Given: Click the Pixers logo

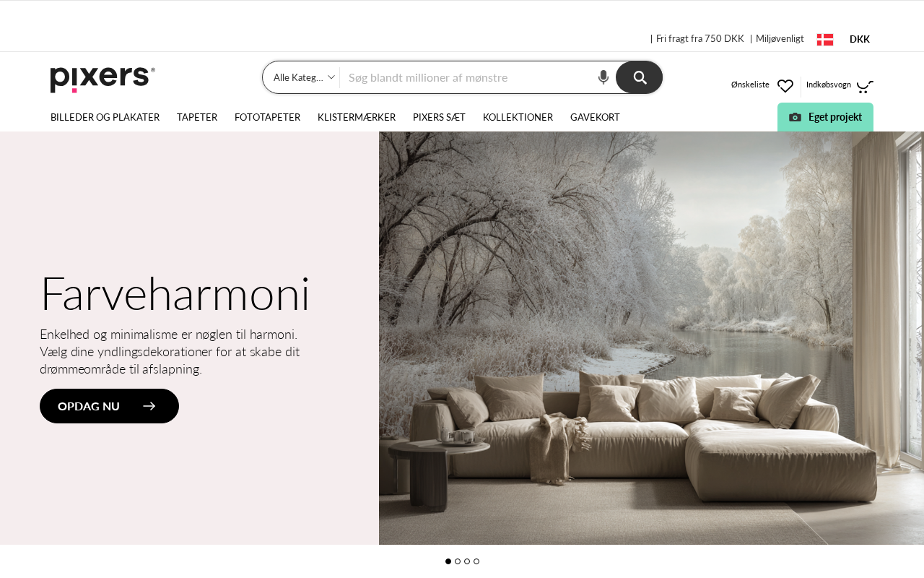Looking at the screenshot, I should pyautogui.click(x=103, y=79).
